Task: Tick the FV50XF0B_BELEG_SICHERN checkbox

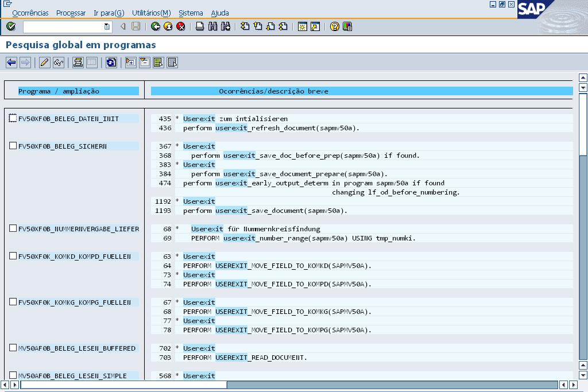Action: pos(13,146)
